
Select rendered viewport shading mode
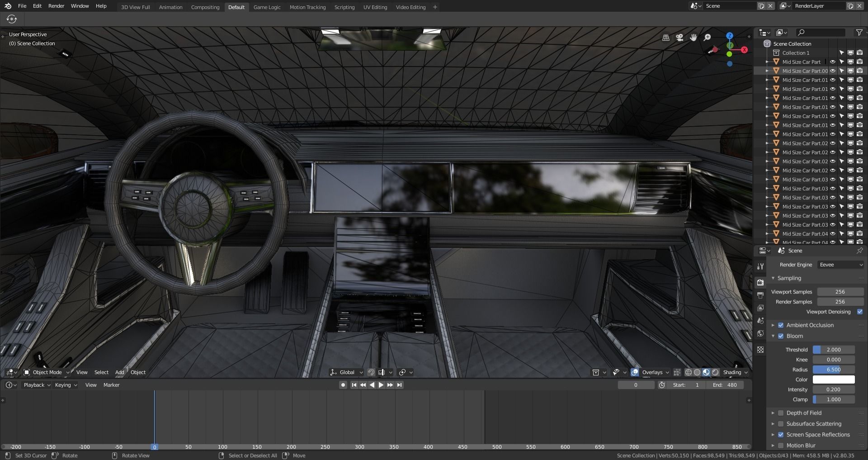(x=715, y=372)
